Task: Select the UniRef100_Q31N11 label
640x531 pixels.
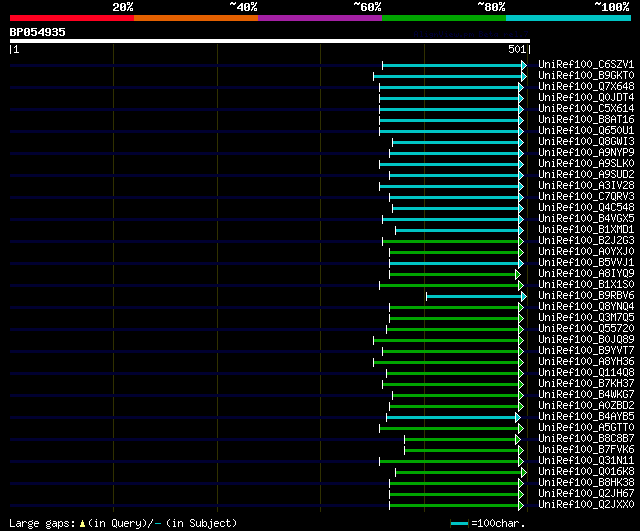Action: pyautogui.click(x=586, y=461)
